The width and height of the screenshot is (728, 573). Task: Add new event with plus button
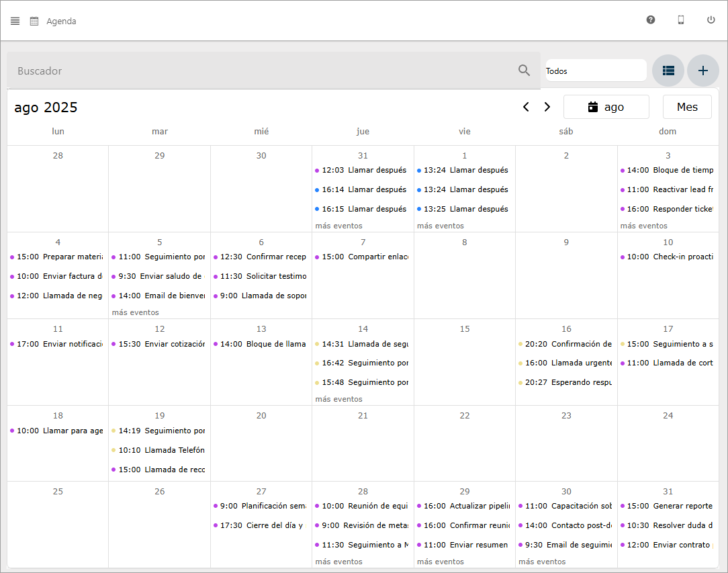pyautogui.click(x=702, y=71)
